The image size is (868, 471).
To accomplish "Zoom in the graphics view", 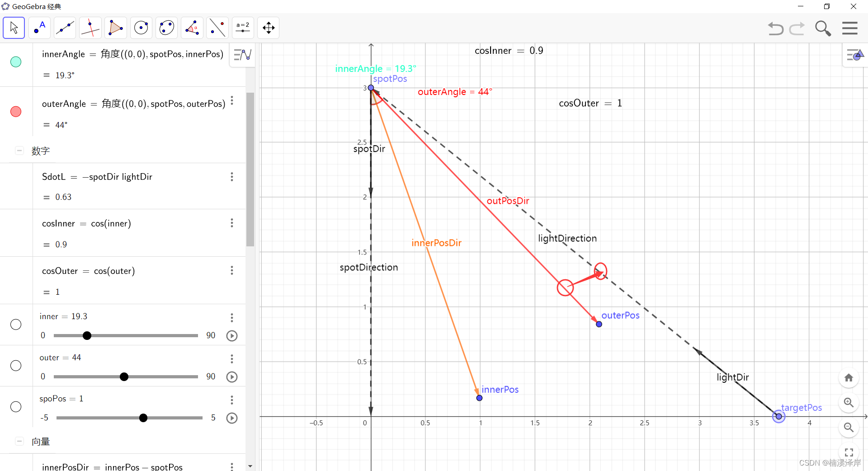I will pyautogui.click(x=849, y=402).
